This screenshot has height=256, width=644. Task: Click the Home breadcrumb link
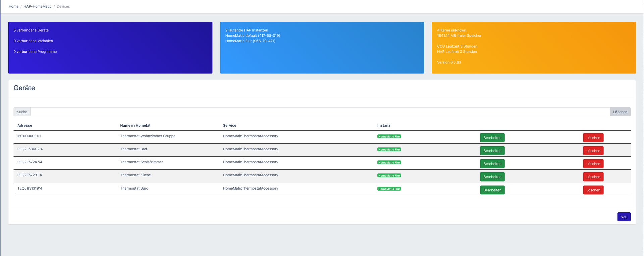[x=13, y=6]
